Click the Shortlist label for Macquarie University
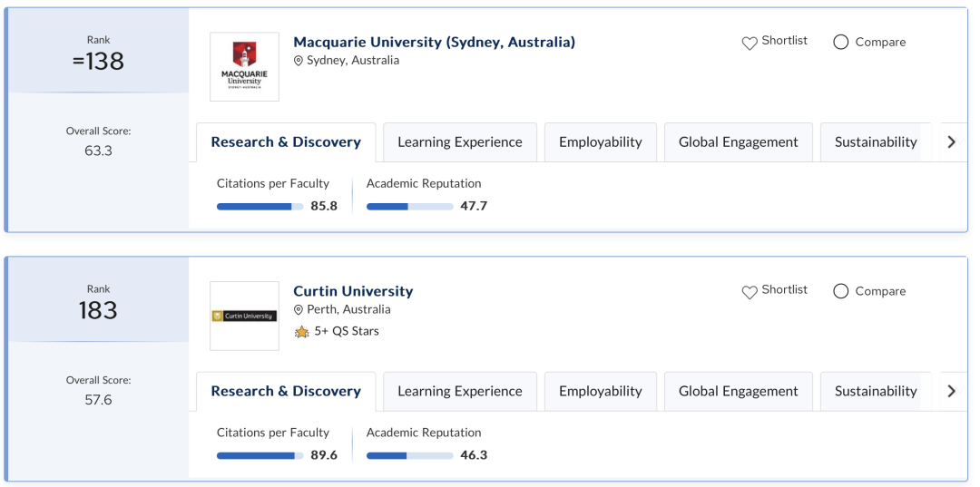Image resolution: width=980 pixels, height=487 pixels. coord(784,41)
